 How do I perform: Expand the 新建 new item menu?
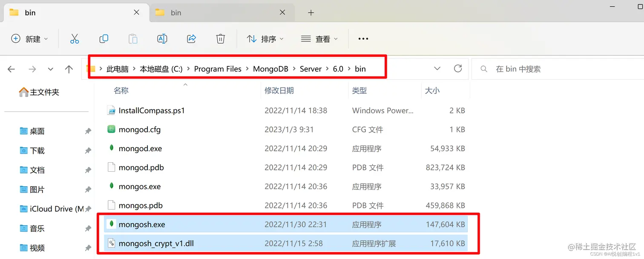pos(30,39)
